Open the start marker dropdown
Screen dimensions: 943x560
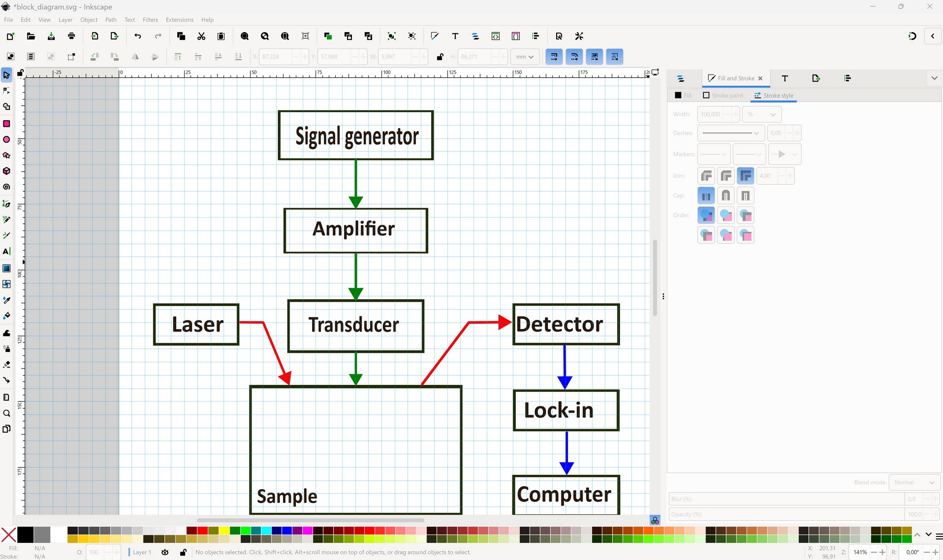pyautogui.click(x=714, y=154)
